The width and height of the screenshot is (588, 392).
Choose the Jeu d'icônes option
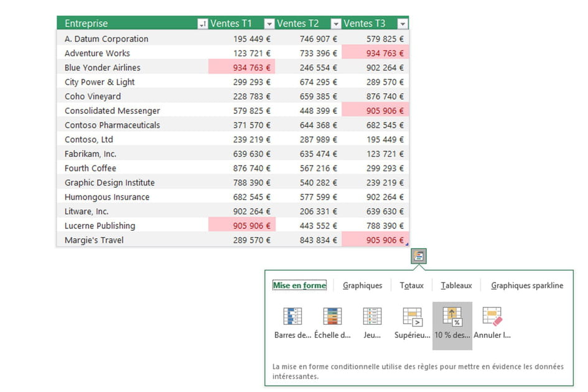(372, 320)
